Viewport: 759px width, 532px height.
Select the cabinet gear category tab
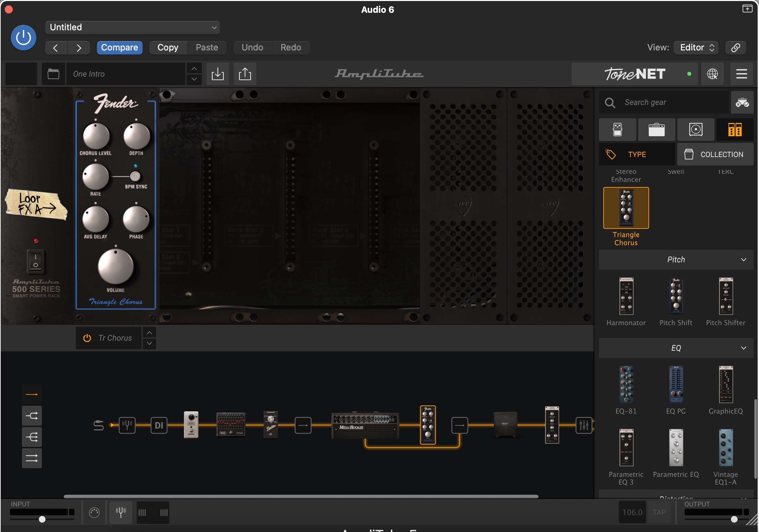(x=695, y=129)
